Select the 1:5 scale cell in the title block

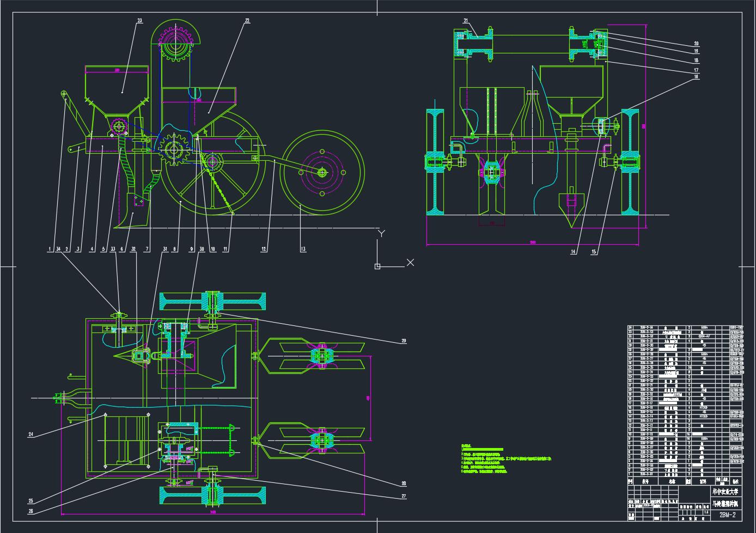tap(706, 512)
